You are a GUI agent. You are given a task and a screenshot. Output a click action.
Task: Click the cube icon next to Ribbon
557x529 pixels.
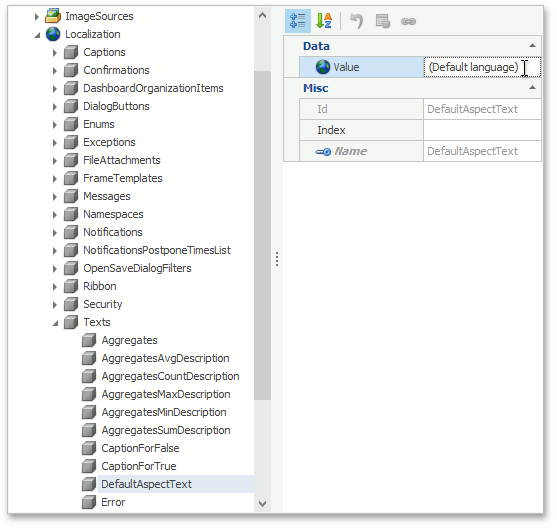(x=71, y=286)
